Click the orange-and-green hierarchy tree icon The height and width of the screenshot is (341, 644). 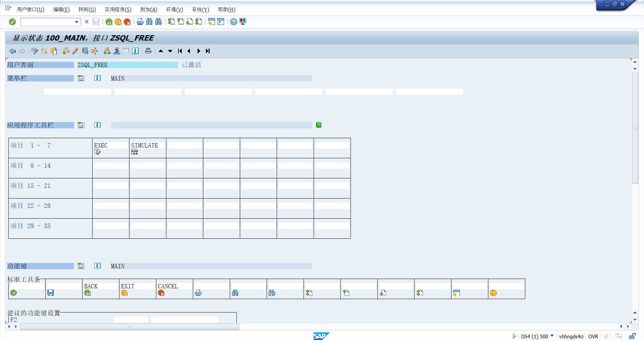pyautogui.click(x=107, y=51)
